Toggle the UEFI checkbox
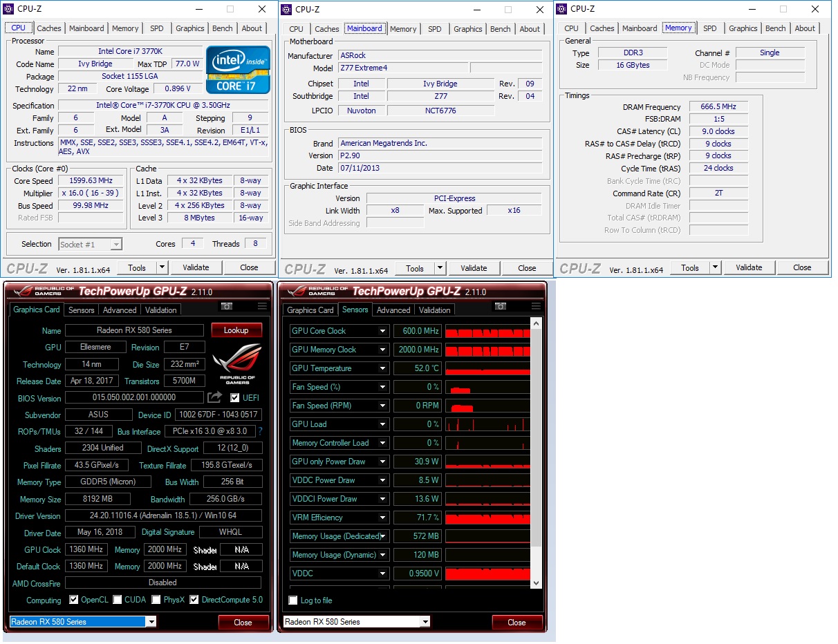This screenshot has width=838, height=644. point(235,398)
